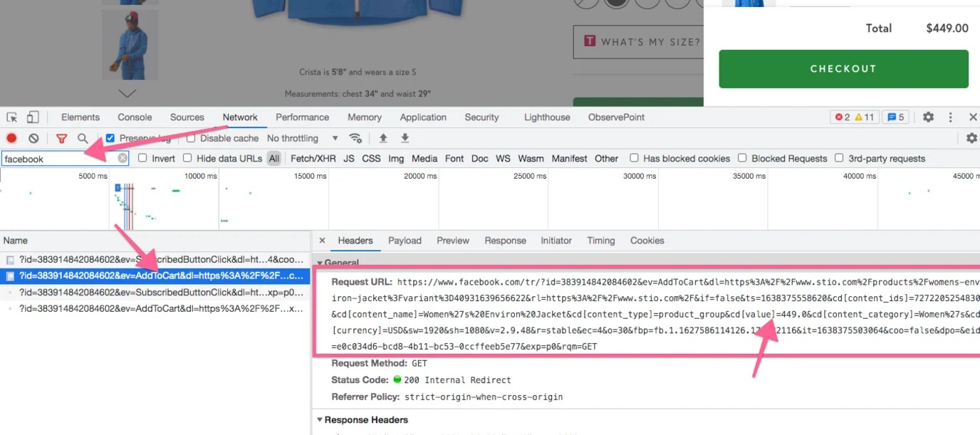This screenshot has height=435, width=980.
Task: Open DevTools more options menu
Action: click(x=950, y=117)
